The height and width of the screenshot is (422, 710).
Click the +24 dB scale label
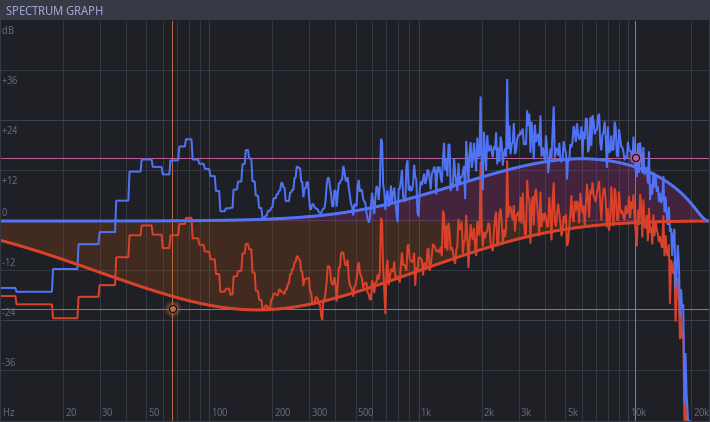[x=10, y=130]
